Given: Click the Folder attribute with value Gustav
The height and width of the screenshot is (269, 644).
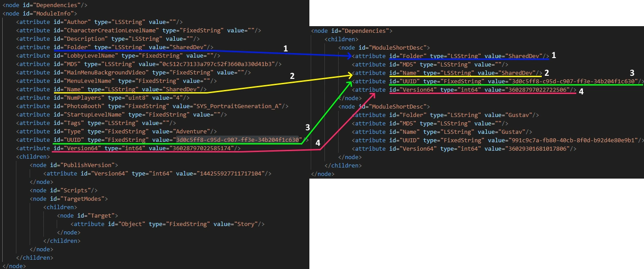Looking at the screenshot, I should [x=445, y=115].
